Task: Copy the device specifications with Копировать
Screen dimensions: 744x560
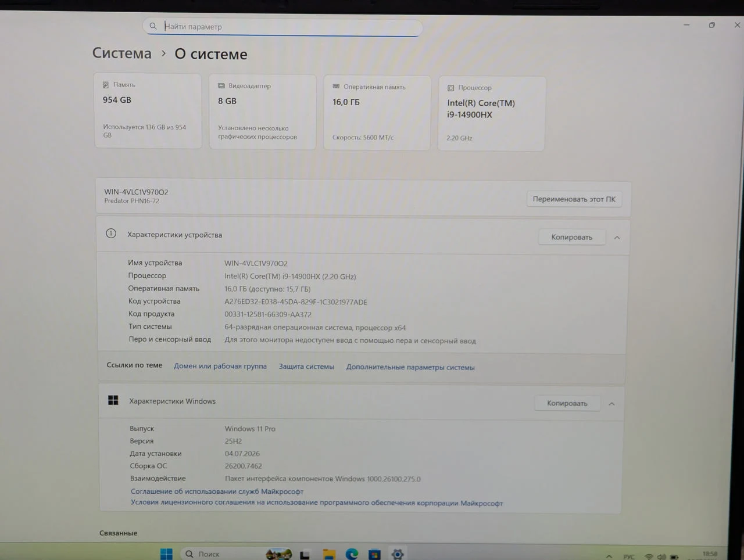Action: [x=572, y=237]
